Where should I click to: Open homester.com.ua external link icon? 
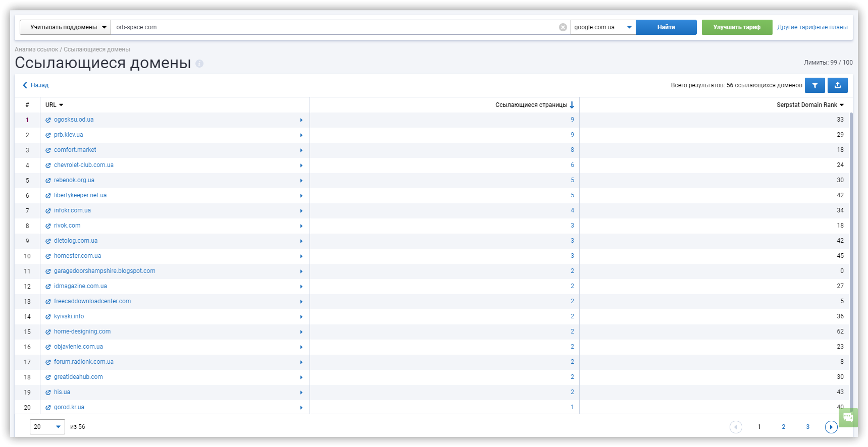[48, 256]
